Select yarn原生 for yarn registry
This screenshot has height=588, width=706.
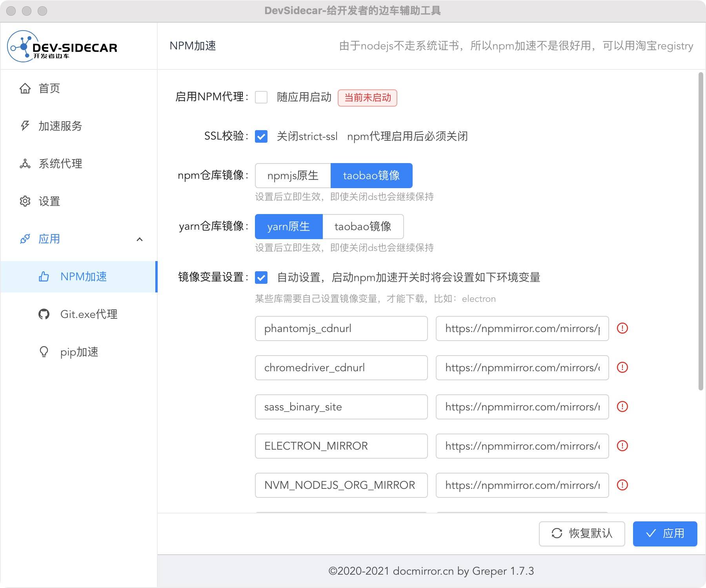(x=289, y=227)
